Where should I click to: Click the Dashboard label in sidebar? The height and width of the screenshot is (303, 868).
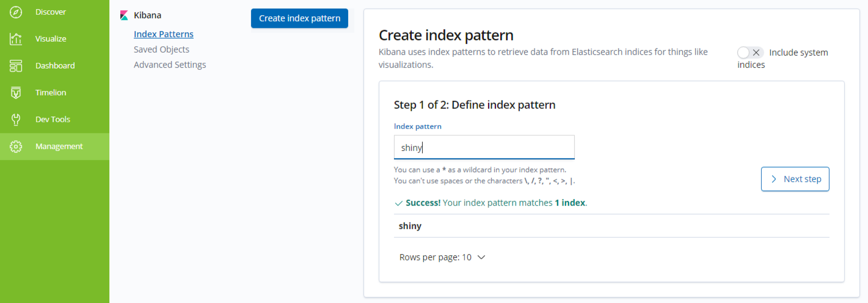click(55, 66)
